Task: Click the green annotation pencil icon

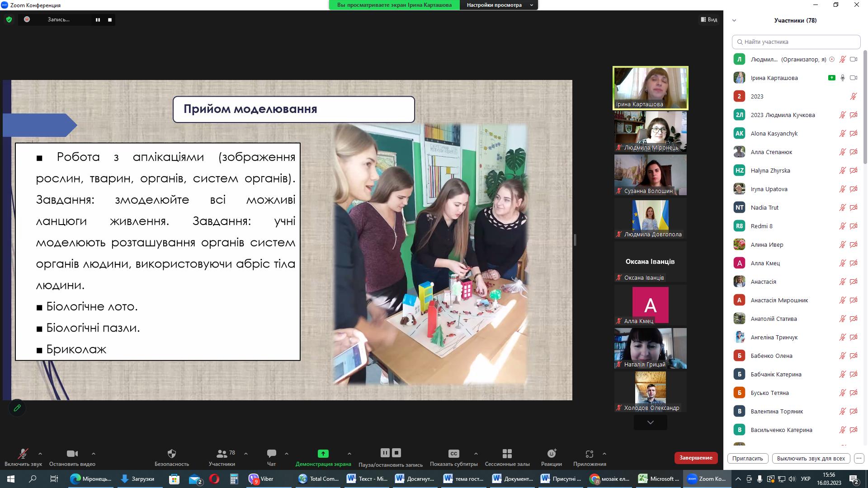Action: click(17, 408)
